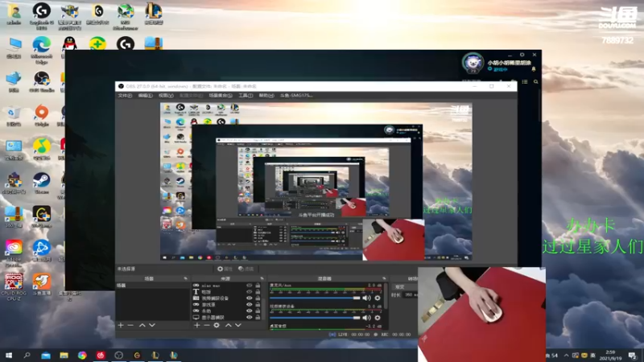Show hidden icons in system tray

[x=567, y=356]
